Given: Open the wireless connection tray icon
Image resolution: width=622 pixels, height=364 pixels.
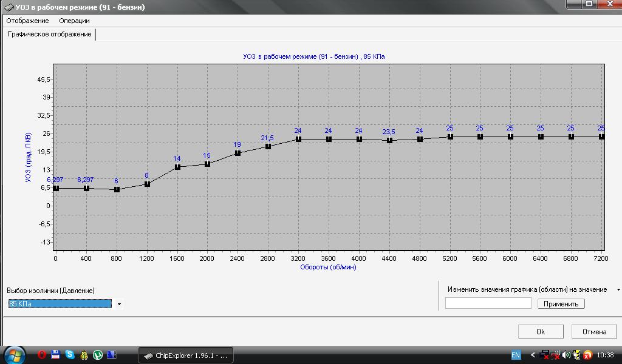Looking at the screenshot, I should (x=556, y=355).
